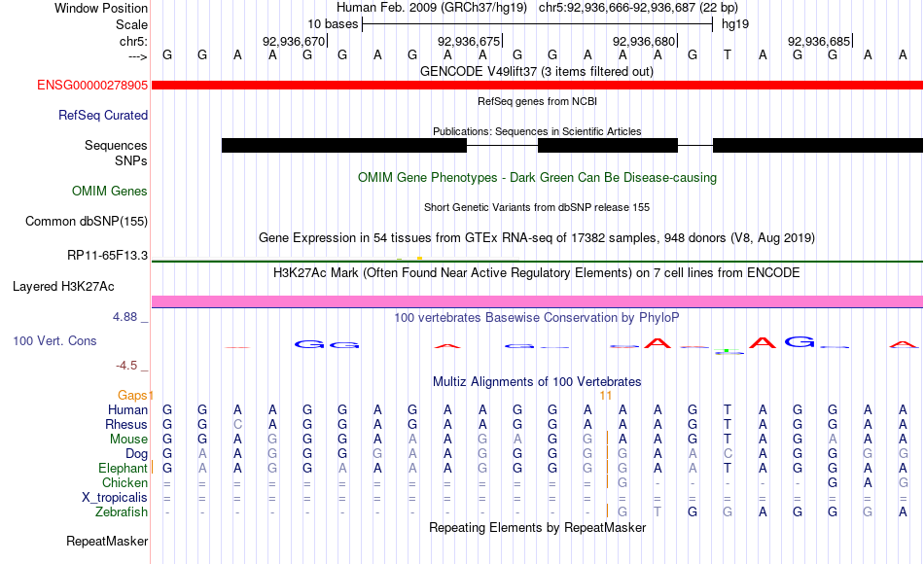Click the GENCODE V49lift37 track title

[537, 72]
